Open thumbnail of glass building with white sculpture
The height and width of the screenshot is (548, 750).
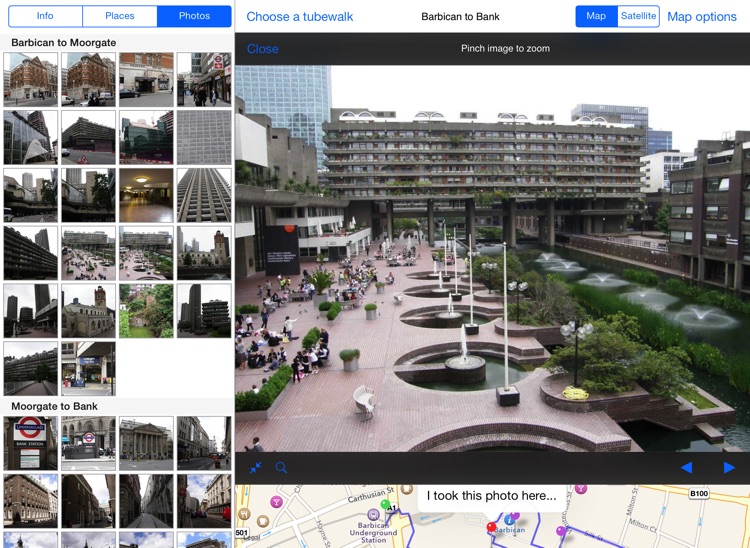click(x=31, y=137)
